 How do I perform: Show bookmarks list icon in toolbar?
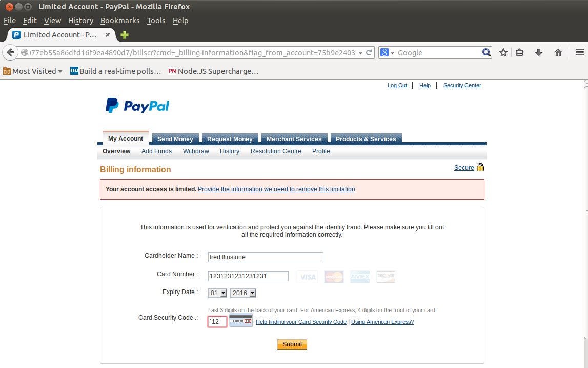[x=519, y=52]
